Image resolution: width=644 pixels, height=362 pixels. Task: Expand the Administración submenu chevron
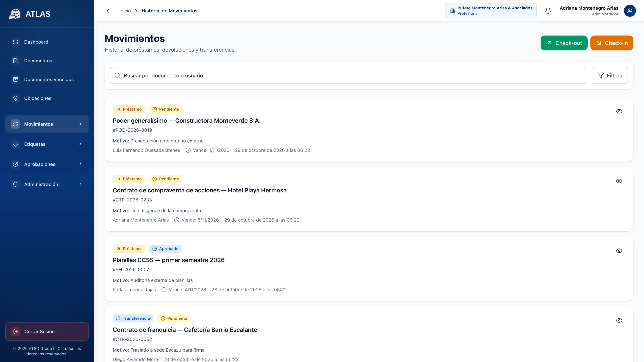(x=80, y=184)
